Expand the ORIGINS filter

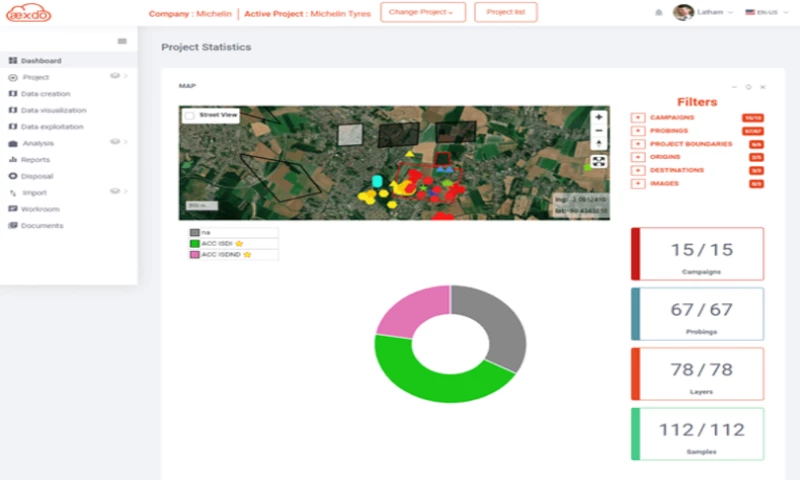[x=638, y=157]
